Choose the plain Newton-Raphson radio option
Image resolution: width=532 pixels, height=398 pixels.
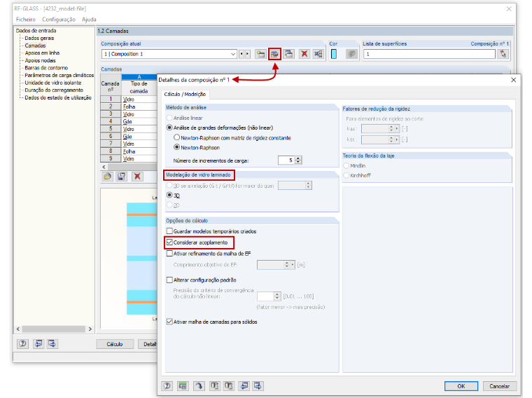[x=177, y=147]
